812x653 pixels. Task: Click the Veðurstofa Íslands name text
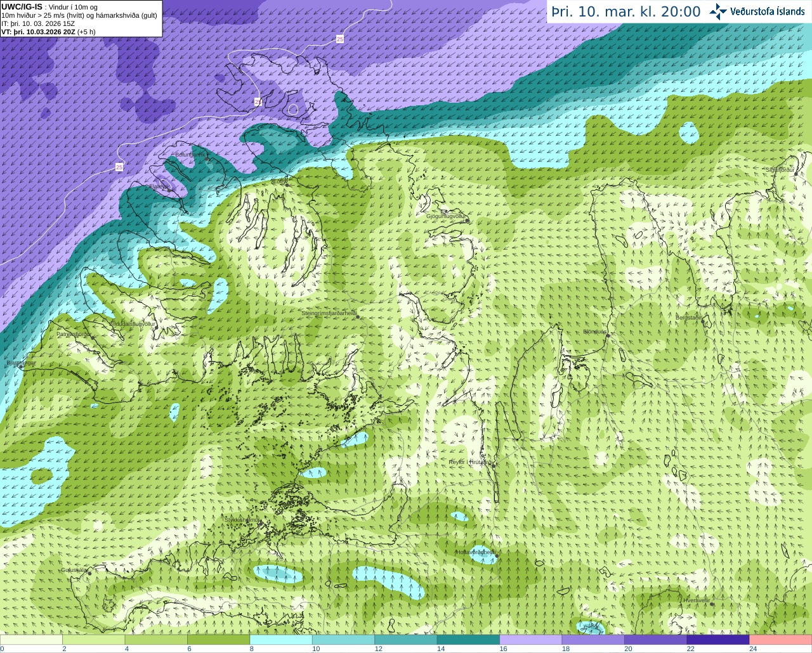pyautogui.click(x=767, y=11)
